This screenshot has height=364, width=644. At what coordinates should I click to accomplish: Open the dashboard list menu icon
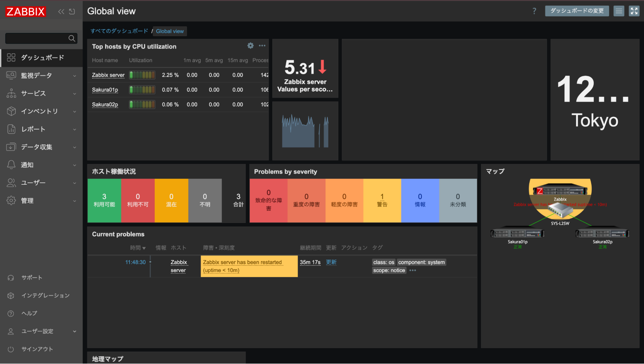pos(619,11)
